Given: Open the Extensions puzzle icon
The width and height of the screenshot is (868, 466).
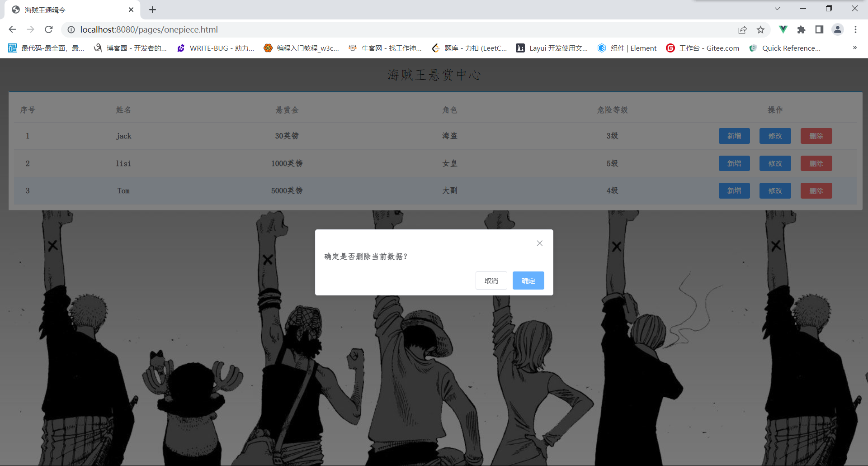Looking at the screenshot, I should tap(801, 29).
